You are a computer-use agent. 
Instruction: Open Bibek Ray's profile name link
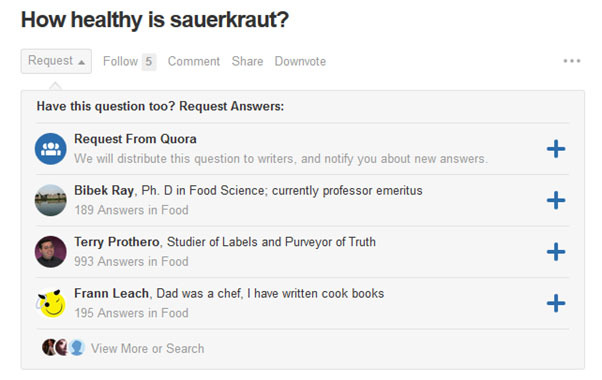coord(104,190)
